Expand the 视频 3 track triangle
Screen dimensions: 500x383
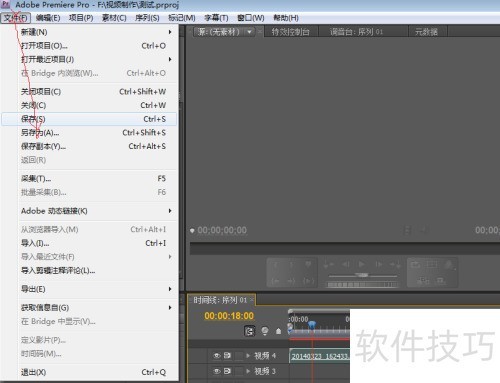pyautogui.click(x=248, y=371)
